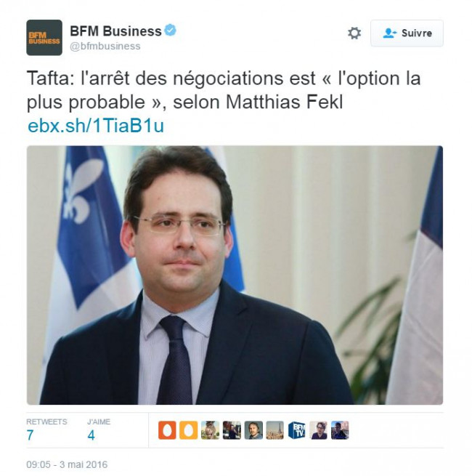472x476 pixels.
Task: Click the @bfmbusiness handle
Action: [x=105, y=46]
